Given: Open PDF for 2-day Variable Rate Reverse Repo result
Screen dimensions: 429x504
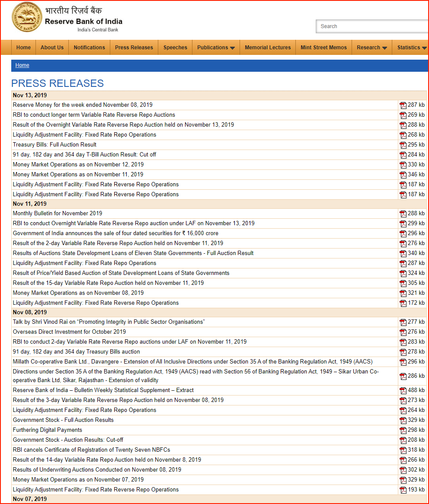Looking at the screenshot, I should [x=403, y=244].
